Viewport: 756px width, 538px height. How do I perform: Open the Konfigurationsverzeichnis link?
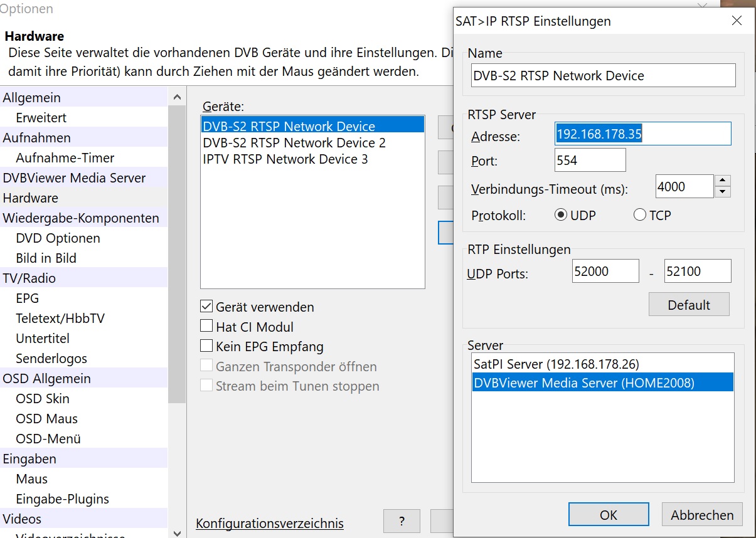click(270, 524)
